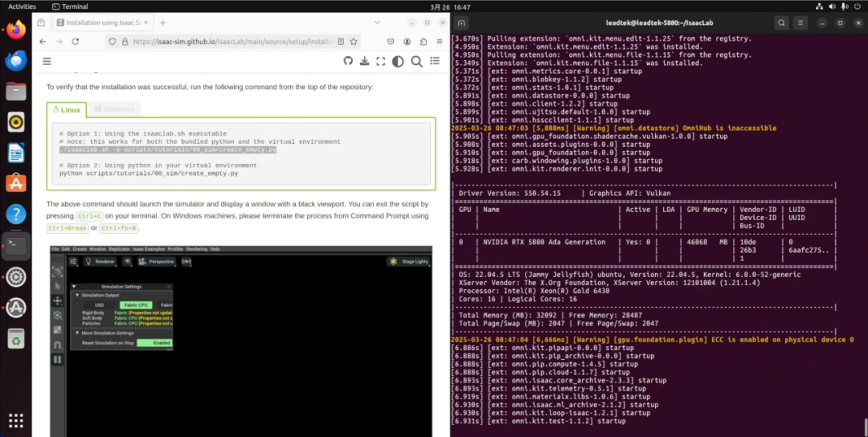Image resolution: width=868 pixels, height=437 pixels.
Task: Click the Firefox URL address bar
Action: [231, 42]
